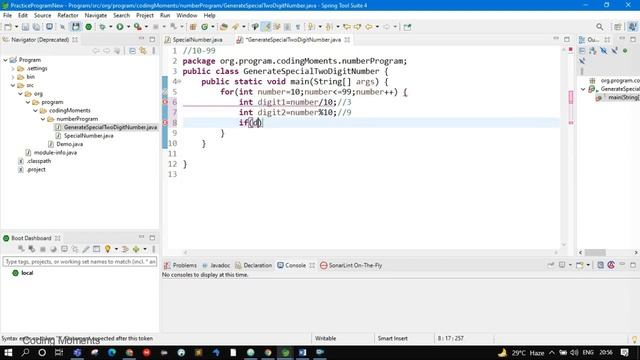Screen dimensions: 640x360
Task: Click the Boot Dashboard pencil edit icon
Action: point(86,249)
